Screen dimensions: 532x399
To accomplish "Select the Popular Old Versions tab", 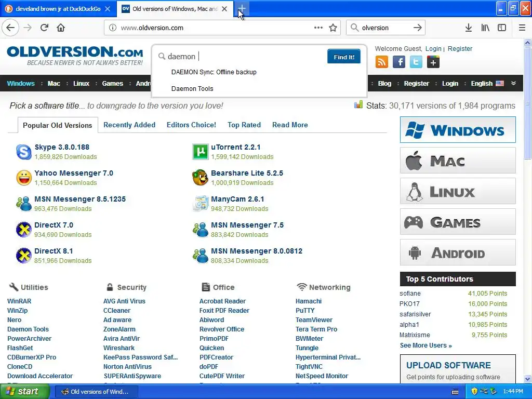I will 57,125.
